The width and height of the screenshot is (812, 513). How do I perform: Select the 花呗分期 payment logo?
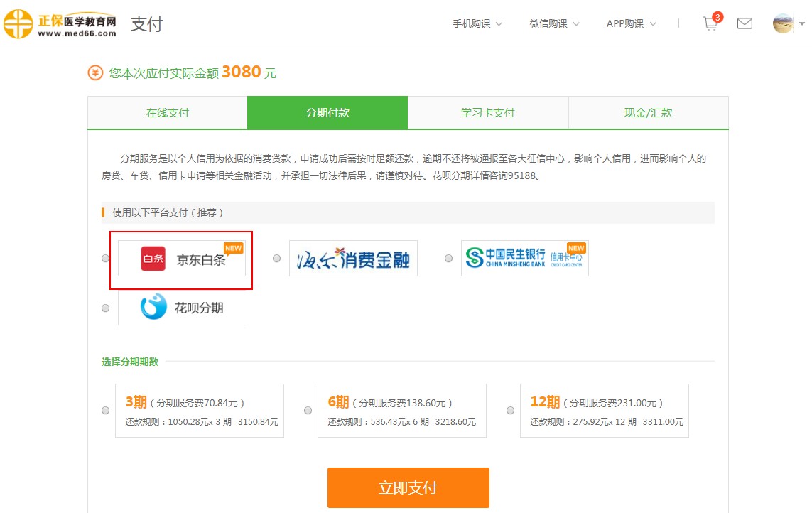[x=182, y=308]
